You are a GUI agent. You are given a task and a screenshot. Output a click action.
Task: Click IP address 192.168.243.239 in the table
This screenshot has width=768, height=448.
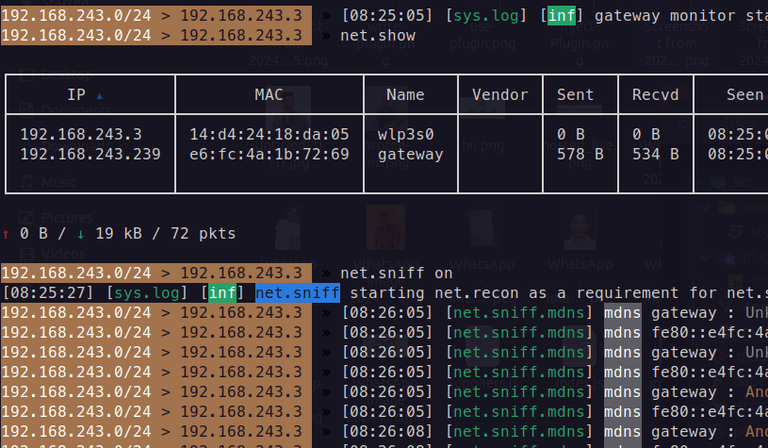click(91, 154)
